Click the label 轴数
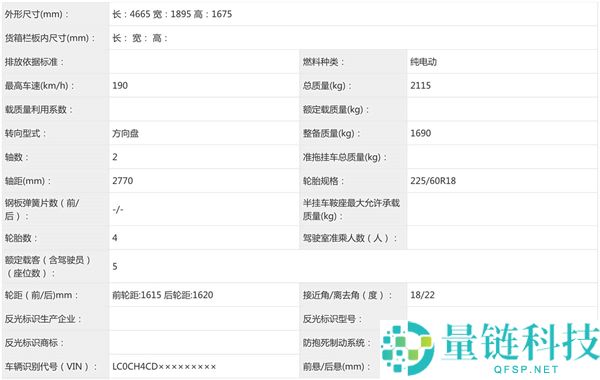Image resolution: width=600 pixels, height=380 pixels. coord(16,157)
